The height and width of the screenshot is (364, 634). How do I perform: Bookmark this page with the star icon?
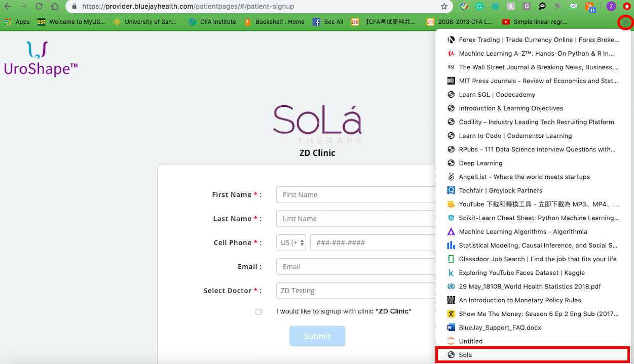(x=444, y=7)
